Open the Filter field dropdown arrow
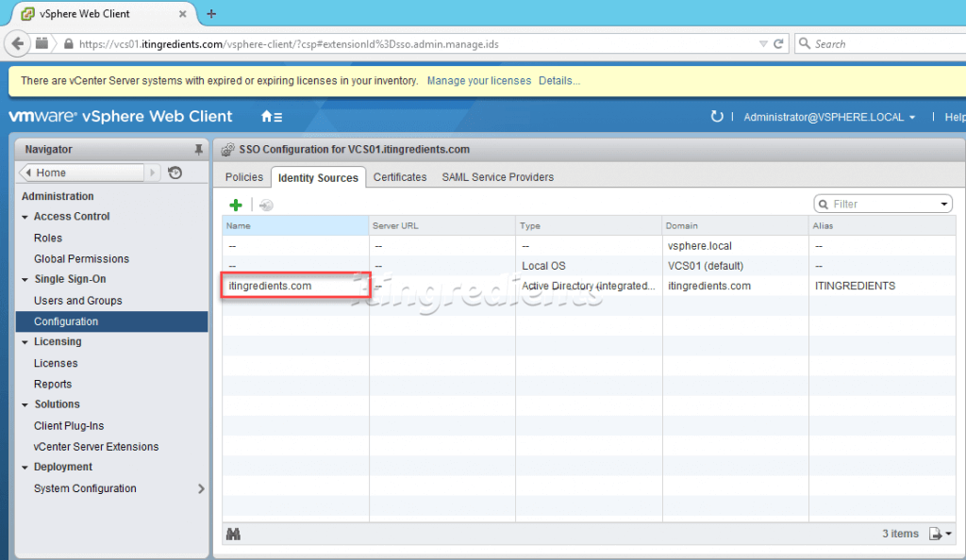The width and height of the screenshot is (966, 560). click(x=942, y=204)
